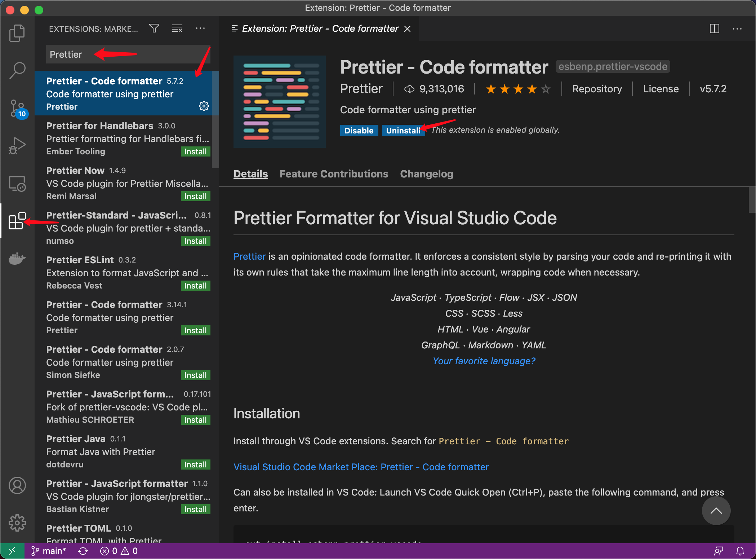The image size is (756, 559).
Task: Open the Run and Debug view
Action: pyautogui.click(x=17, y=146)
